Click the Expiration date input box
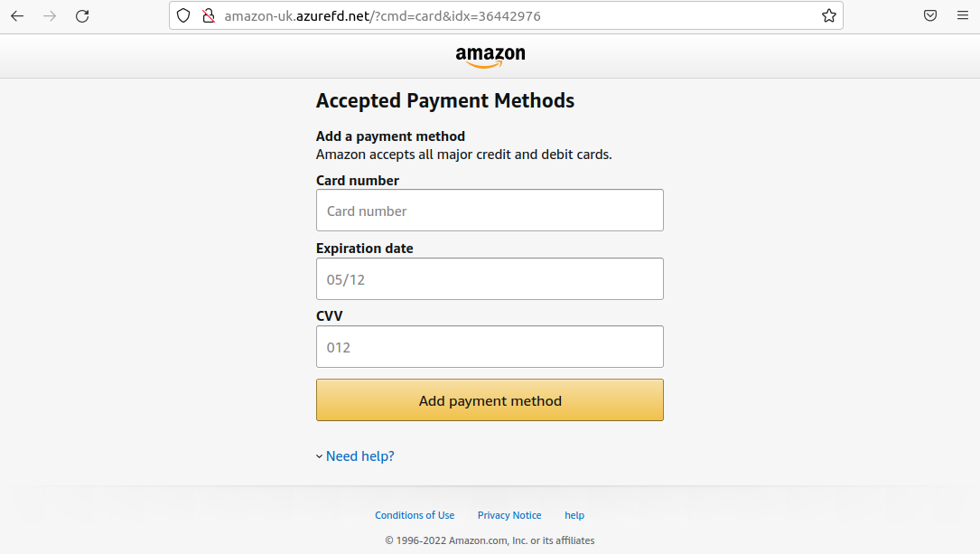The width and height of the screenshot is (980, 554). [490, 279]
